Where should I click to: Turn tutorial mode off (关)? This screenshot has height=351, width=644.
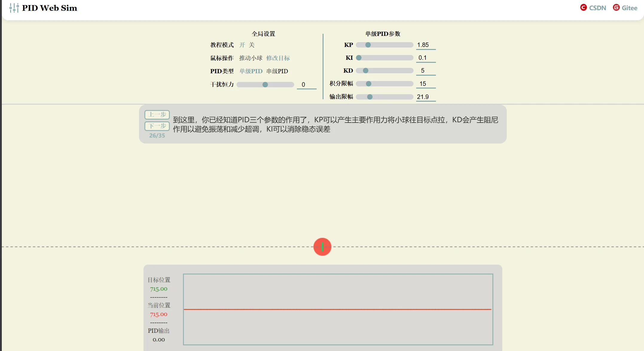252,45
